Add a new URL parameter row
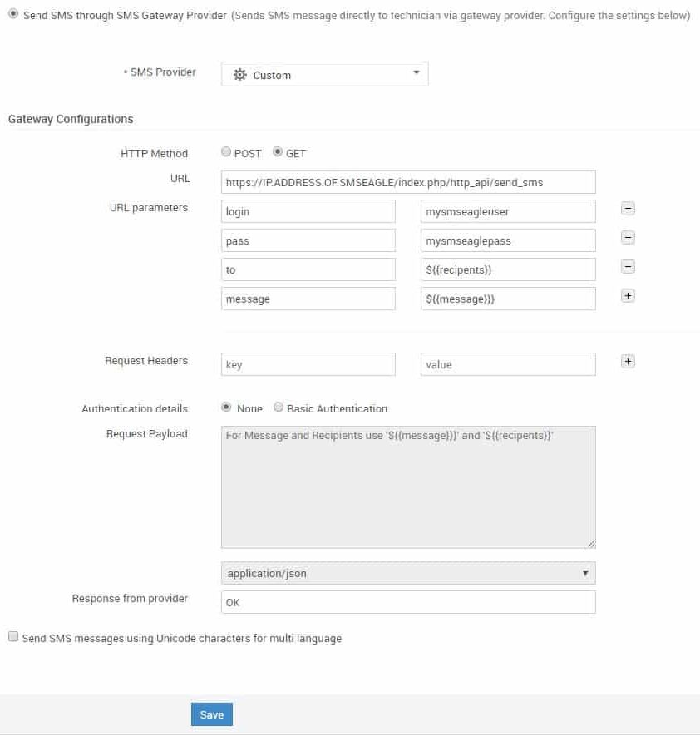 click(628, 296)
